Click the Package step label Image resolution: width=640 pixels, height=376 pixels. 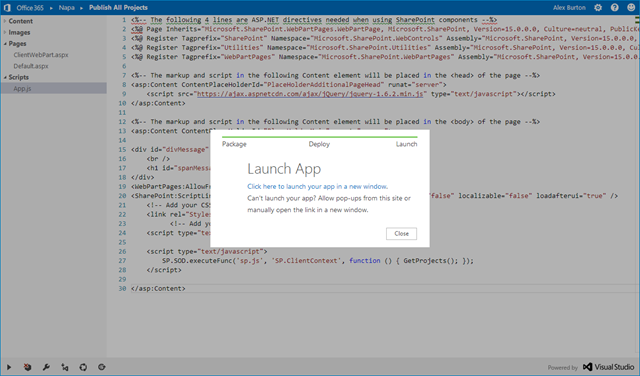[x=234, y=144]
